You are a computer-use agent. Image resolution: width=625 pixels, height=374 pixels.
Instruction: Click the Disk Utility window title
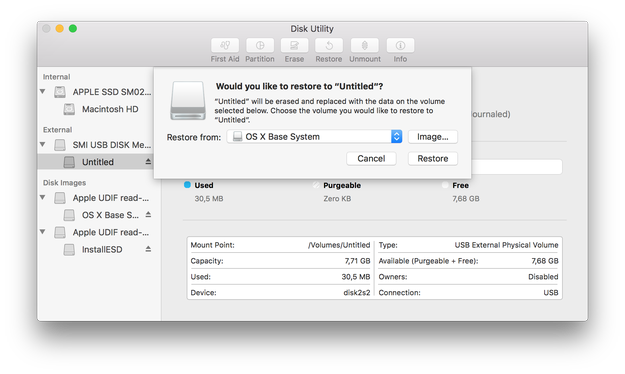tap(312, 29)
